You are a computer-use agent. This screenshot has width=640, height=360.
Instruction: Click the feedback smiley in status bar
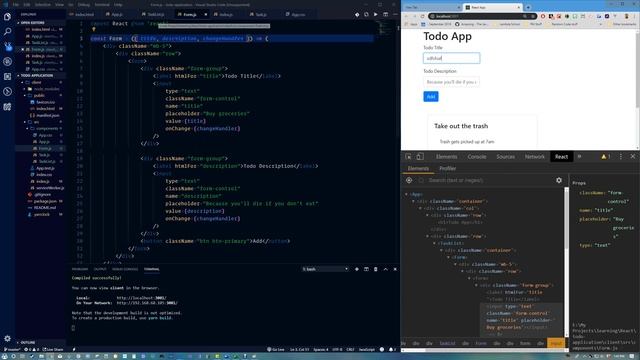382,349
